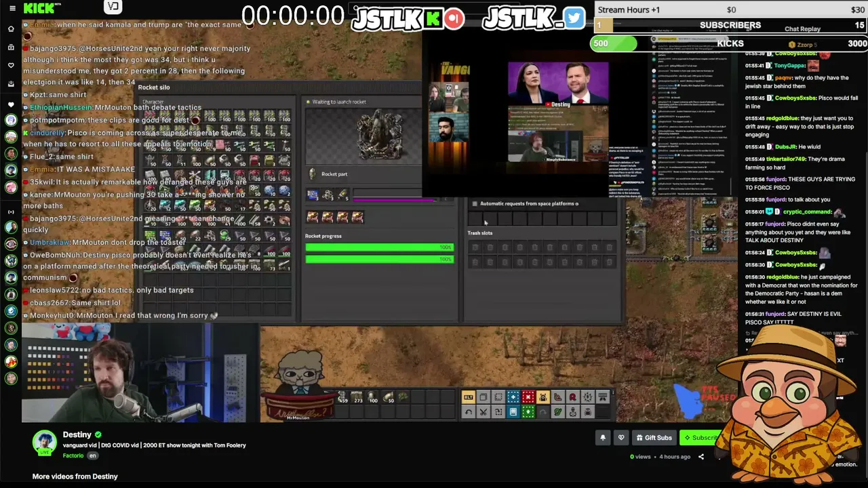Click the first orange module slot in silo

coord(313,217)
